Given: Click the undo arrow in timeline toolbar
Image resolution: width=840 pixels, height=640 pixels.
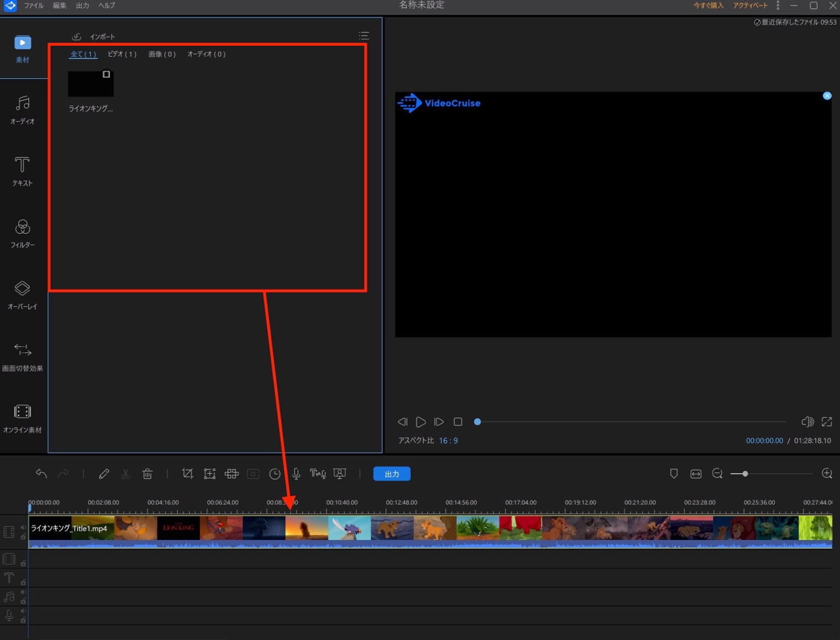Looking at the screenshot, I should (x=41, y=474).
